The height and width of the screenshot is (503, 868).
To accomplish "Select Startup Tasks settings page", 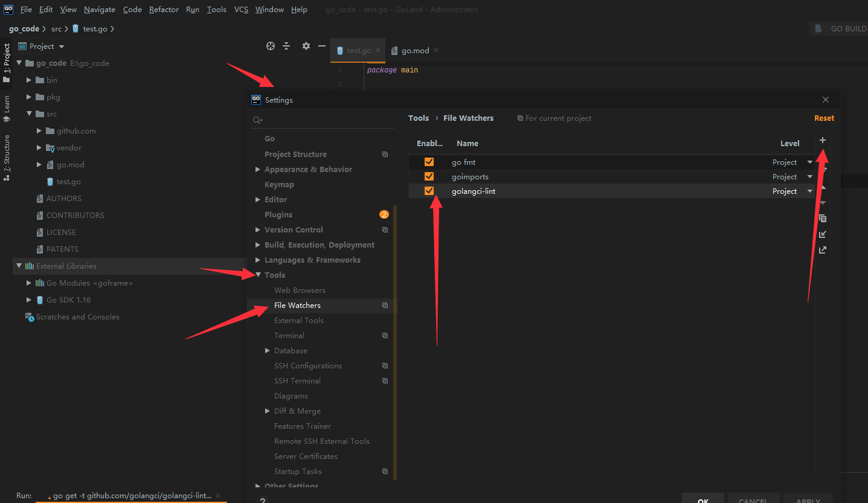I will [x=298, y=472].
